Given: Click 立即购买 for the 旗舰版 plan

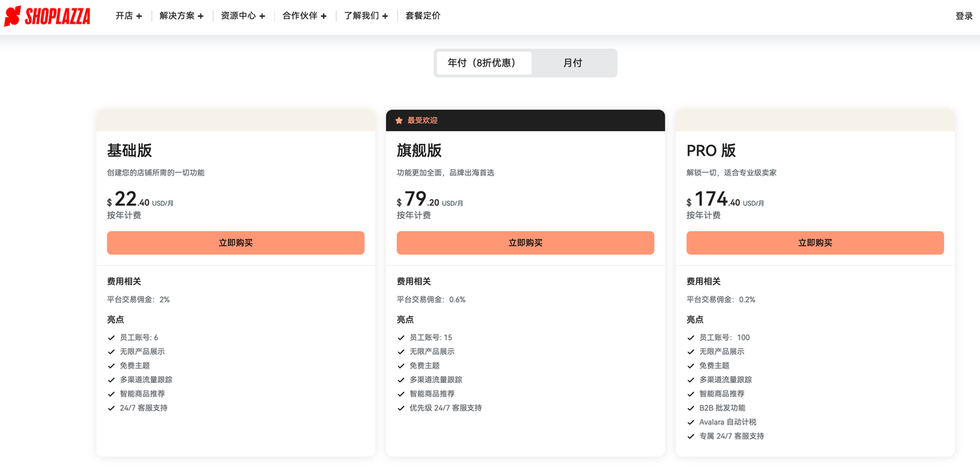Looking at the screenshot, I should (525, 243).
